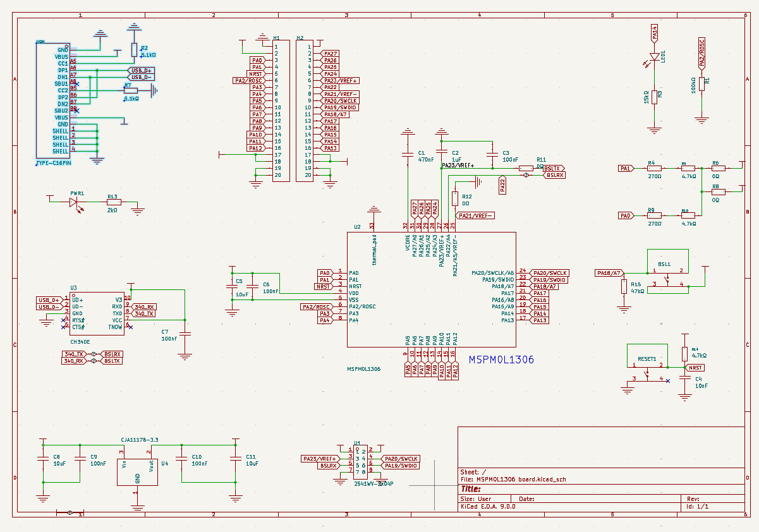Select the H2 pin header
Screen dimensions: 759x532
pos(305,111)
